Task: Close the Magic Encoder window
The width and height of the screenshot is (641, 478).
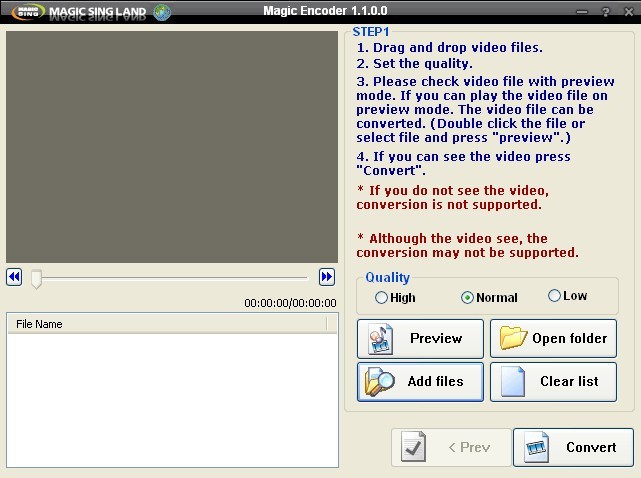Action: coord(629,12)
